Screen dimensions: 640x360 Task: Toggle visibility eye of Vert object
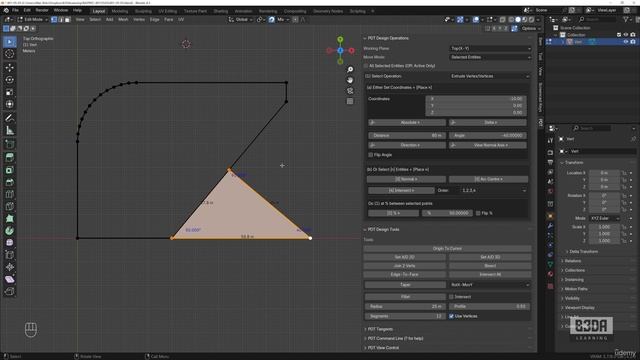[x=626, y=42]
